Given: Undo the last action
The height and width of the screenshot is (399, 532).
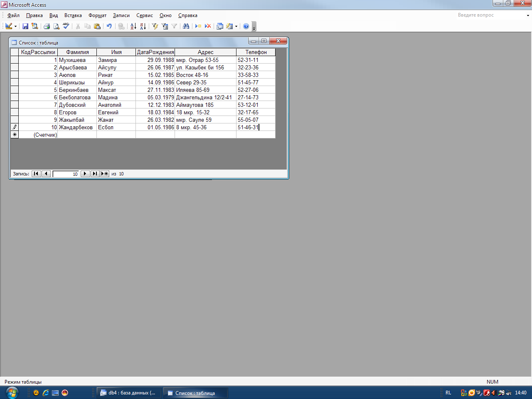Looking at the screenshot, I should coord(109,26).
